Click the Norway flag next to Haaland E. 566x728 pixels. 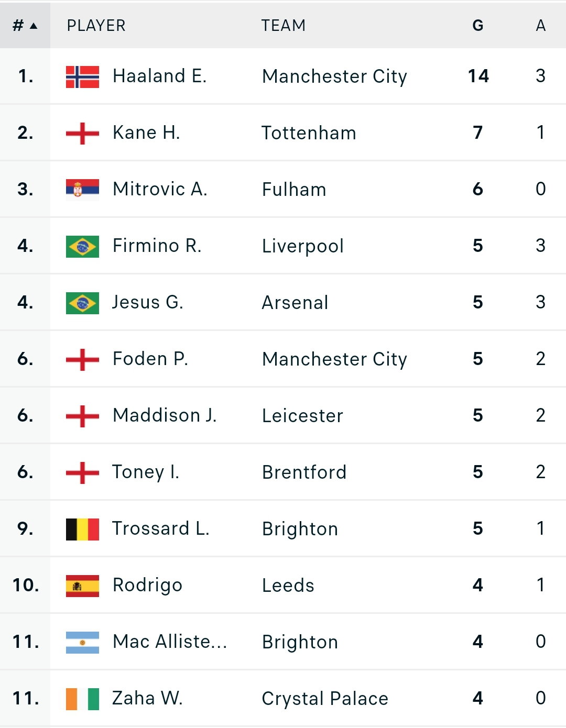82,76
